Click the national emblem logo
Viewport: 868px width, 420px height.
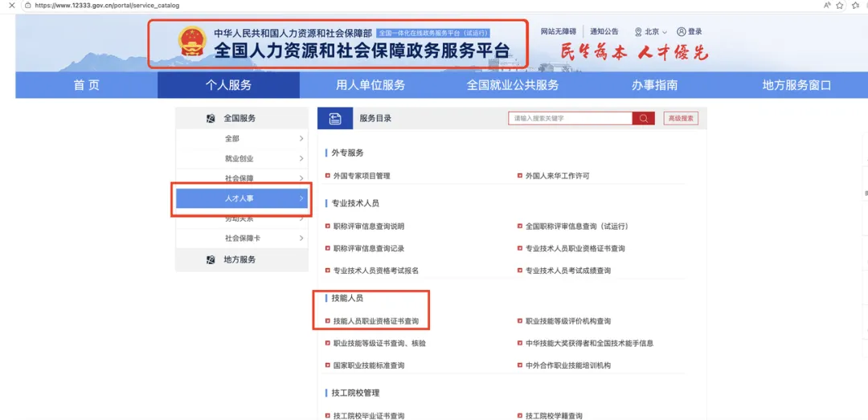(x=193, y=41)
